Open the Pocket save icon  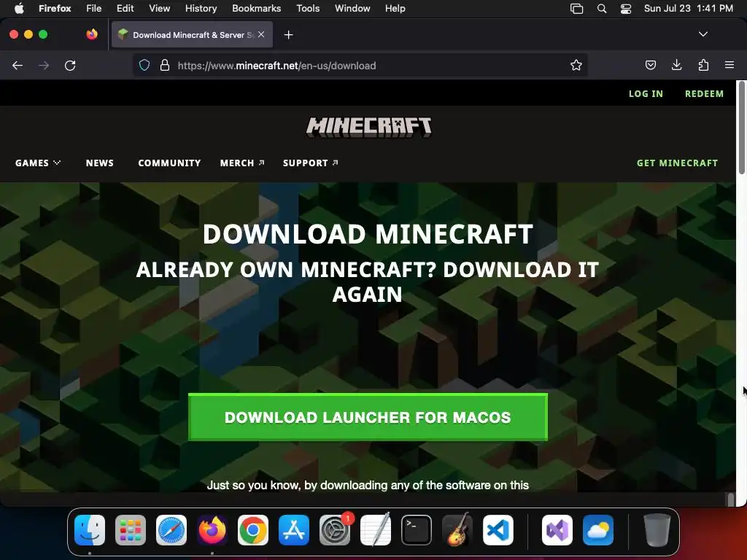(650, 65)
